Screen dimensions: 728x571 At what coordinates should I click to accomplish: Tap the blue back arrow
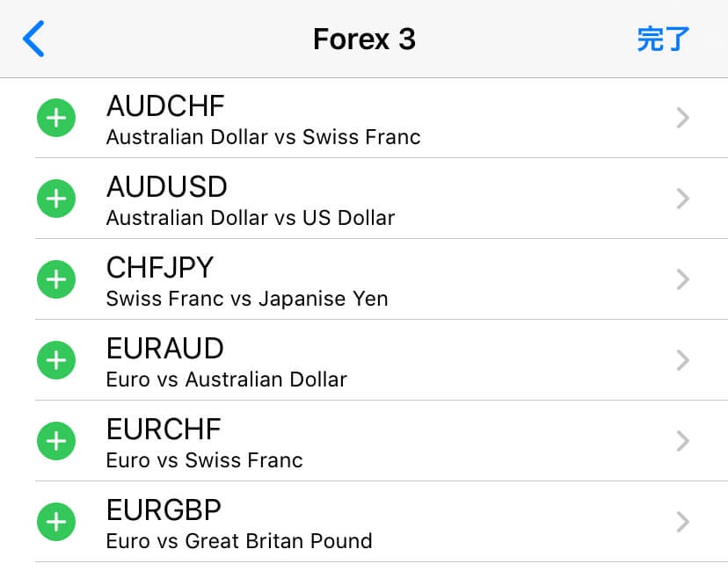(33, 39)
